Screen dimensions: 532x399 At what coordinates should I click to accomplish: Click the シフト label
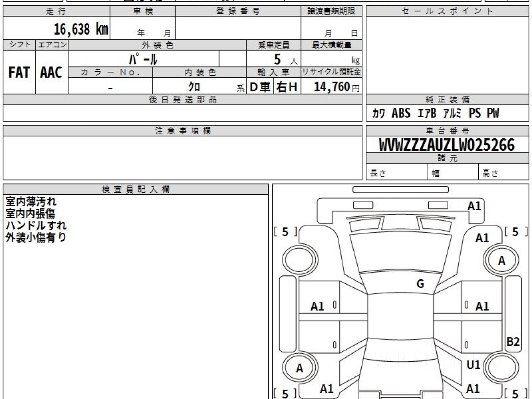tap(20, 45)
